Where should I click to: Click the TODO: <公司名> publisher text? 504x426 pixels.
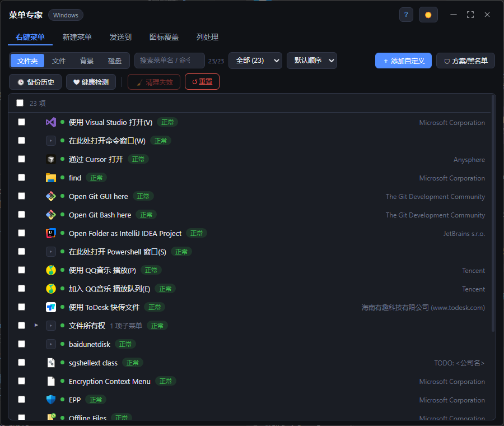[459, 363]
